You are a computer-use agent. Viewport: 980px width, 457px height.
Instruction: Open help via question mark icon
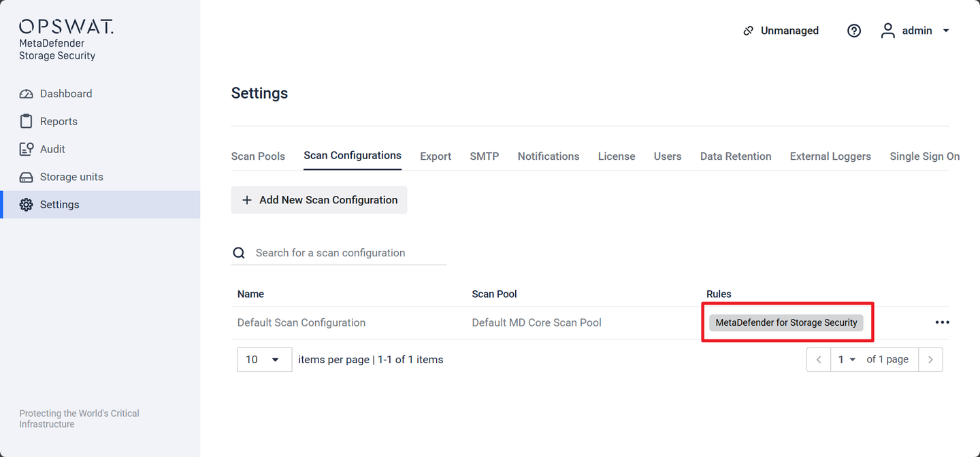coord(854,31)
